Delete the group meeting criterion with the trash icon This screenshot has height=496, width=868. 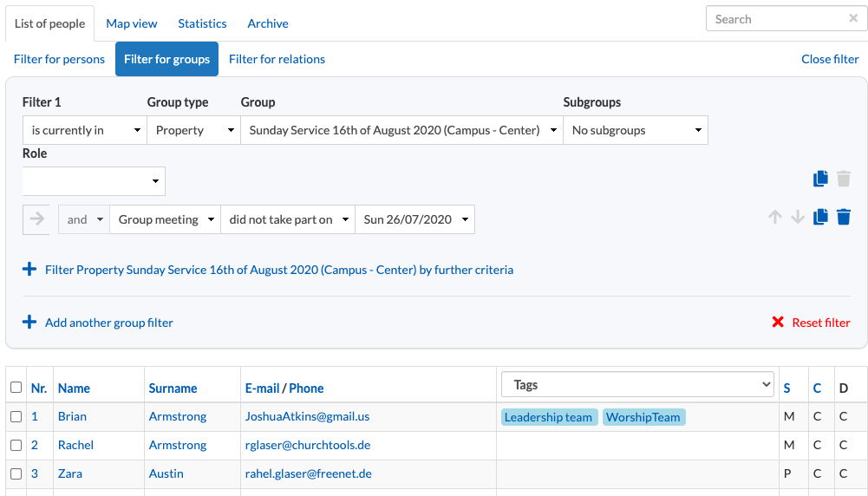pyautogui.click(x=844, y=217)
